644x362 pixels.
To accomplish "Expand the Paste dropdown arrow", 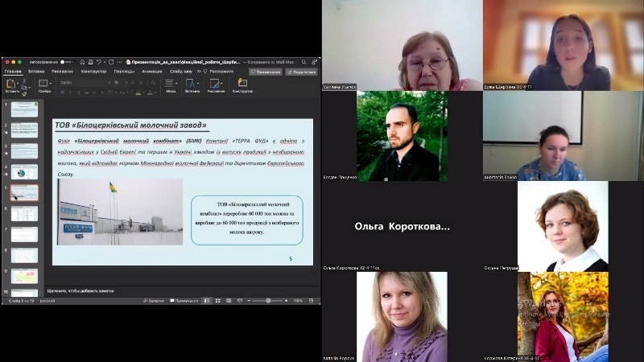I will [x=18, y=84].
